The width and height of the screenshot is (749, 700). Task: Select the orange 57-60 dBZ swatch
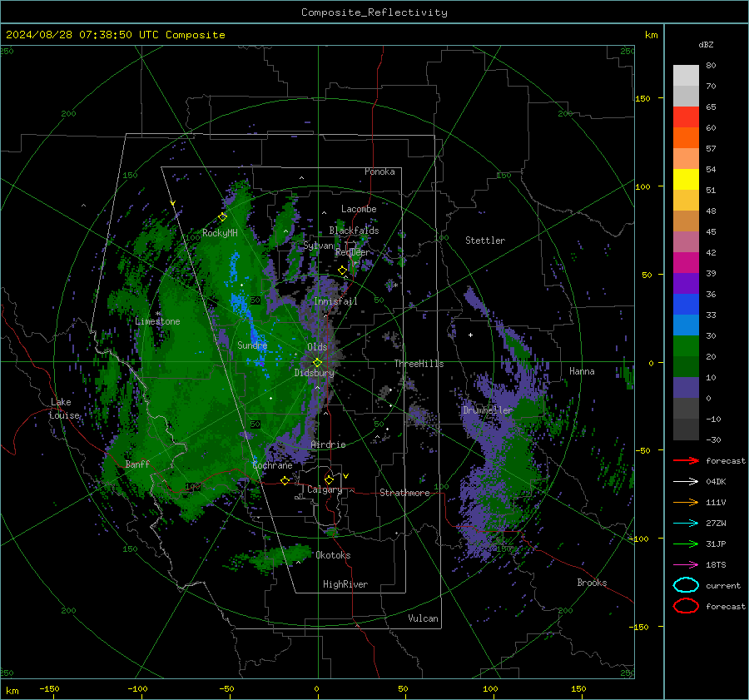click(686, 138)
